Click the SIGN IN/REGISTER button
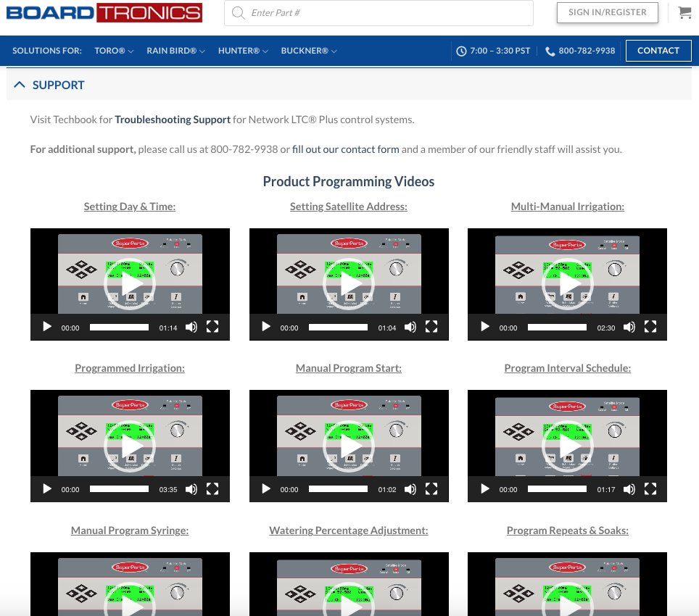Screen dimensions: 699x616 [607, 12]
